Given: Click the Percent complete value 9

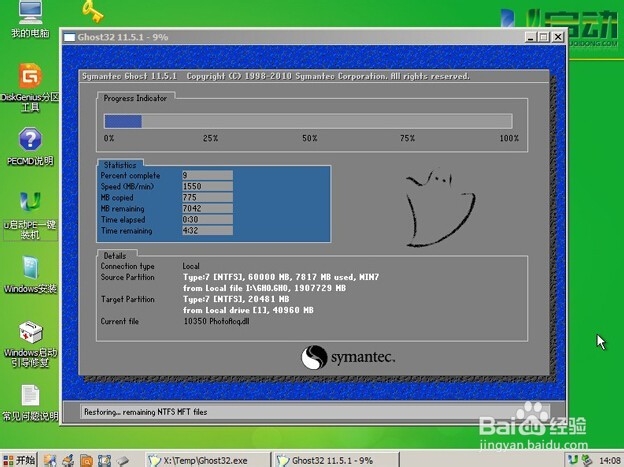Looking at the screenshot, I should click(207, 175).
